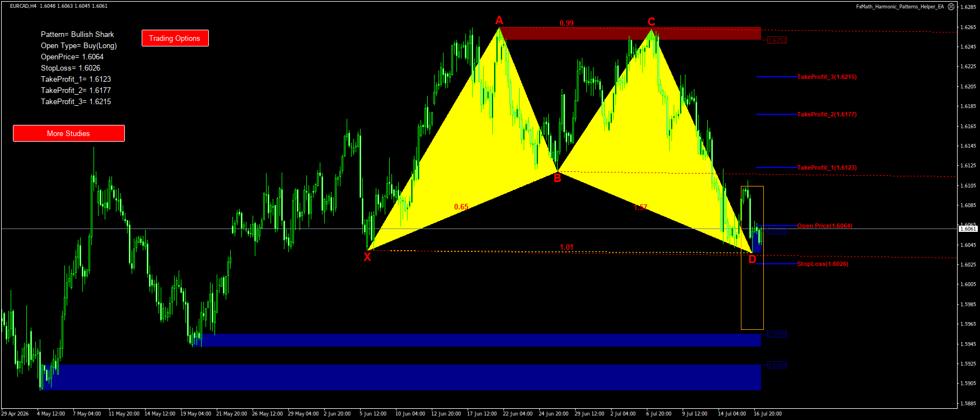
Task: Click the '29 Apr 2026' time axis label
Action: (15, 414)
